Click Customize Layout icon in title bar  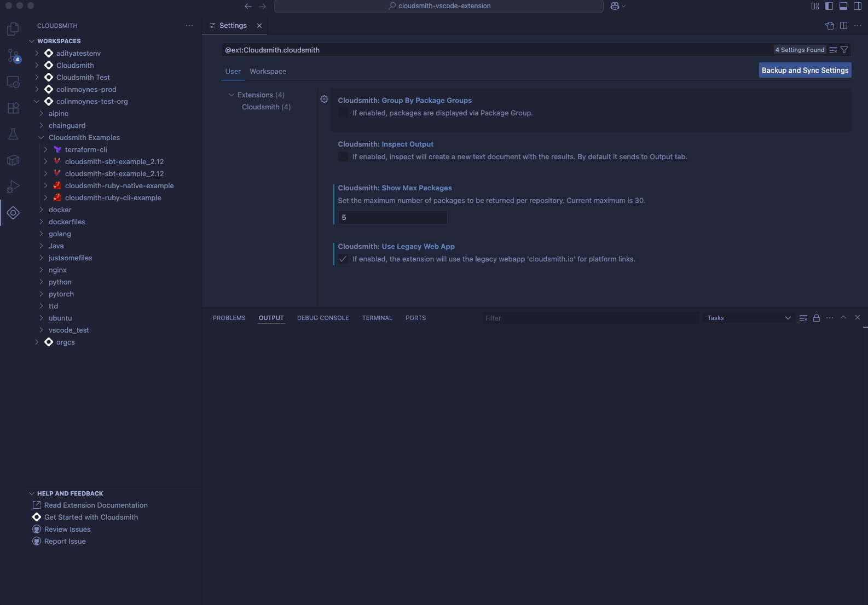815,6
